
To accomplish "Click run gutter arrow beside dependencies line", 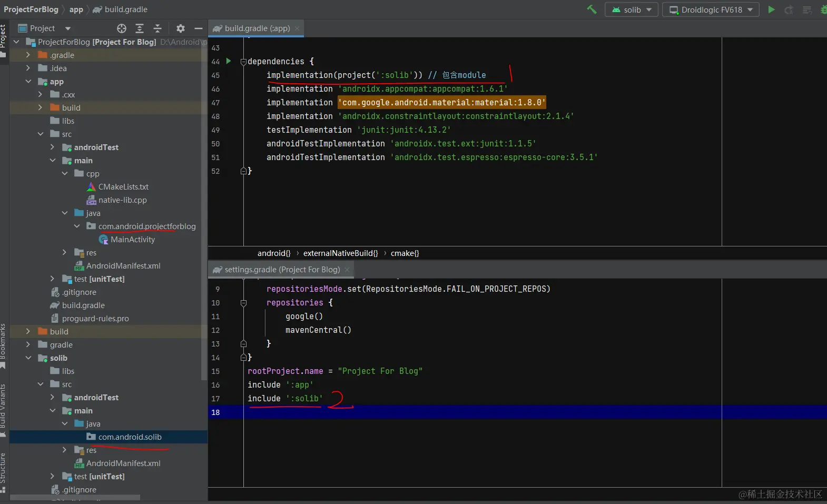I will [229, 61].
